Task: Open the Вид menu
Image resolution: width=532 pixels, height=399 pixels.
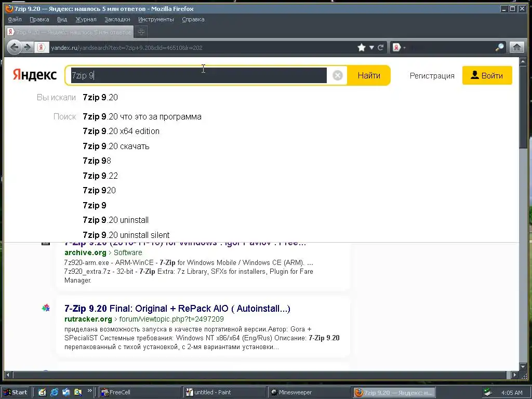Action: pyautogui.click(x=62, y=19)
